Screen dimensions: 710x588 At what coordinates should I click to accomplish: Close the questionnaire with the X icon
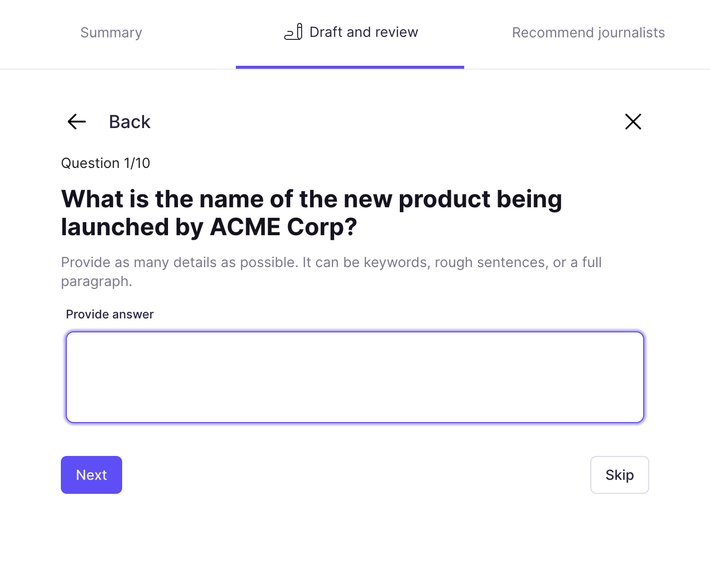point(633,122)
